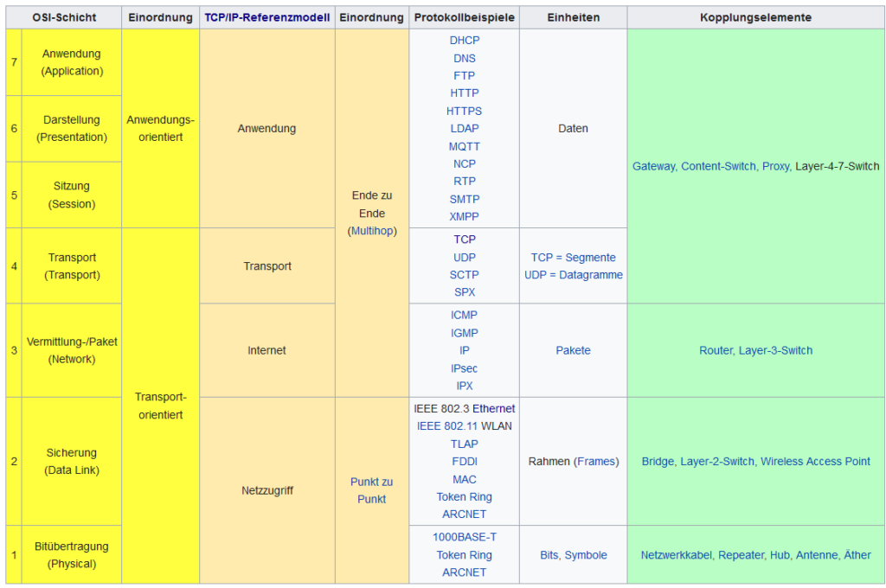Open the 1000BASE-T link
This screenshot has width=886, height=588.
click(465, 537)
